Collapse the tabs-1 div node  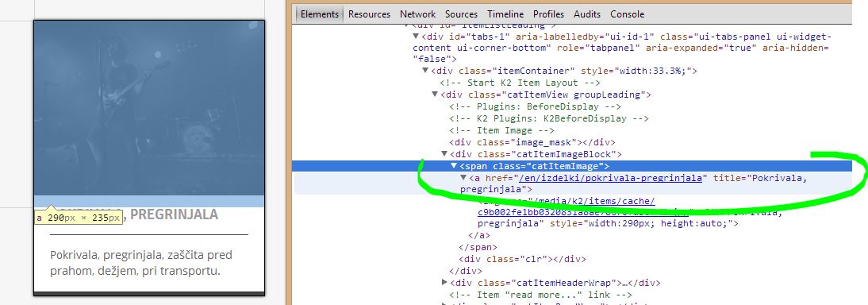(416, 37)
